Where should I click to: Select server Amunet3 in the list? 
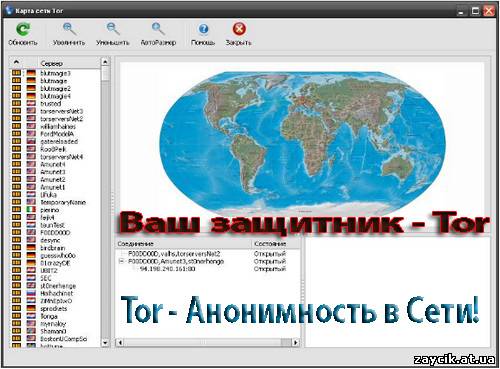[x=53, y=172]
